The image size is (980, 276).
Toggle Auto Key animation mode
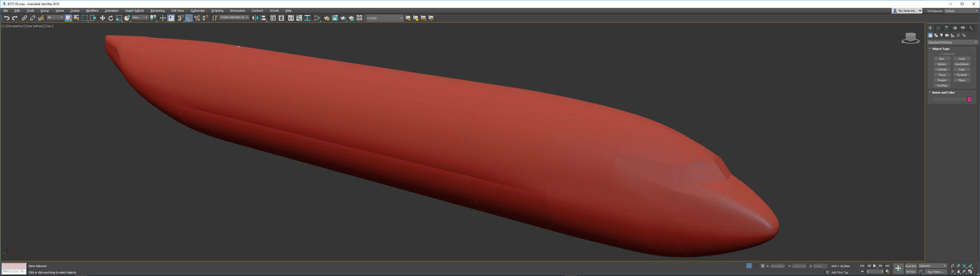point(911,266)
